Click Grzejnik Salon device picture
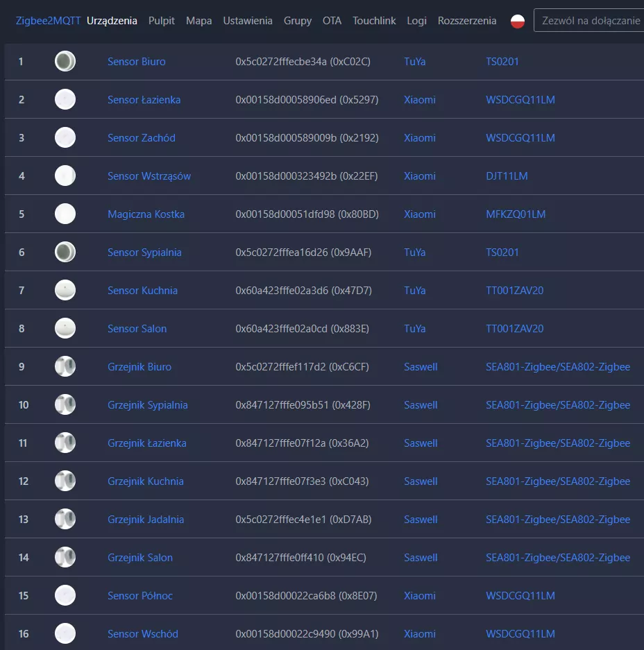The image size is (644, 650). click(x=65, y=558)
